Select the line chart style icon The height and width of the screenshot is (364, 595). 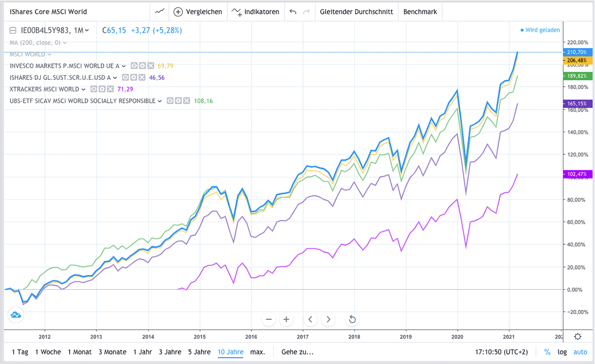pos(159,11)
